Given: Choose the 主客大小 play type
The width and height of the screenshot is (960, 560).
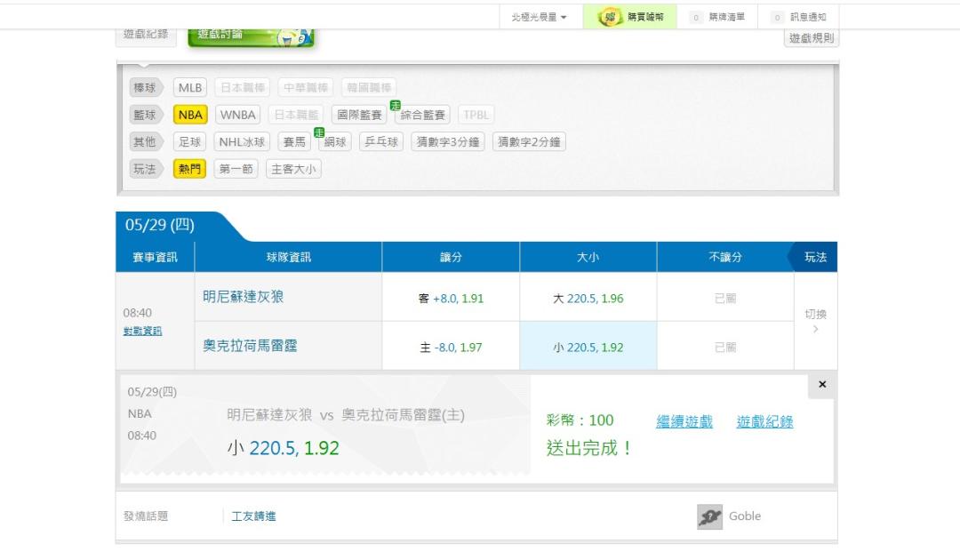Looking at the screenshot, I should (x=294, y=169).
